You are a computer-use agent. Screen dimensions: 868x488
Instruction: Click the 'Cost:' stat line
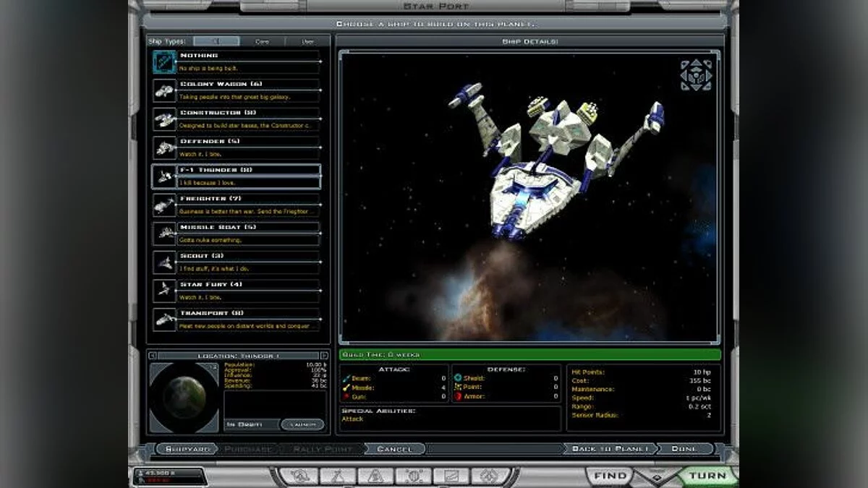coord(642,381)
